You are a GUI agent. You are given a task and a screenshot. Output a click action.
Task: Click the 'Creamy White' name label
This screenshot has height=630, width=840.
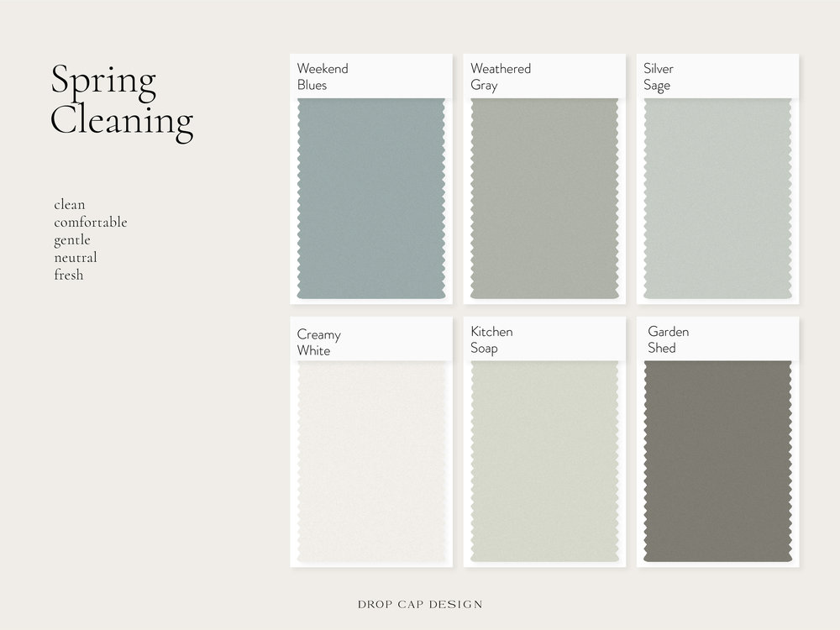(319, 343)
